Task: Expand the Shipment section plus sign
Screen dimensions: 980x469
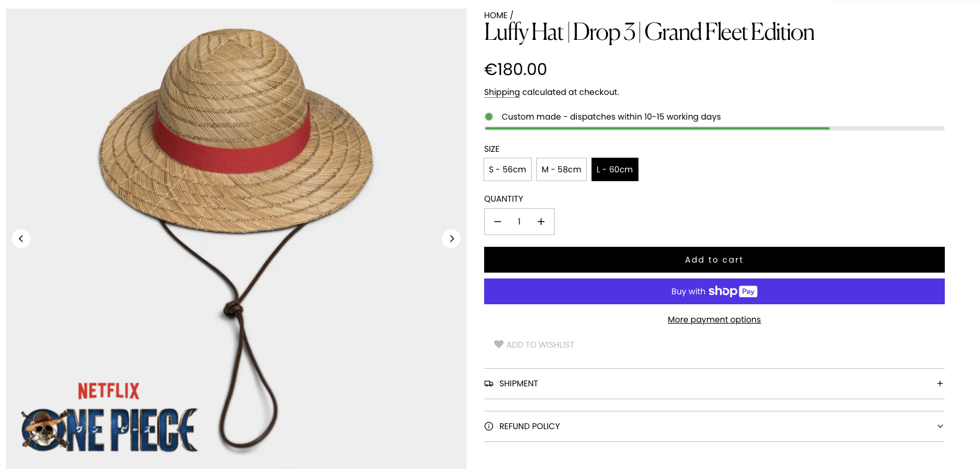Action: [940, 383]
